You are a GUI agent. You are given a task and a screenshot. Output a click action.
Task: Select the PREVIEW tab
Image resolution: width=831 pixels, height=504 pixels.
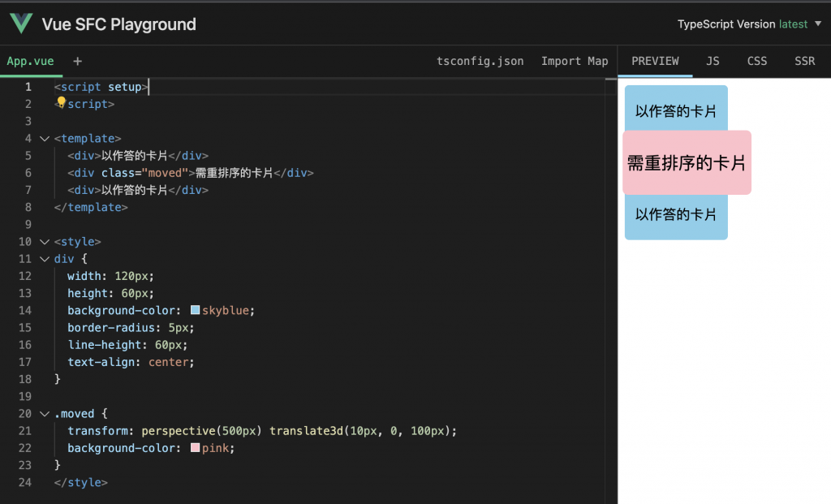coord(655,61)
